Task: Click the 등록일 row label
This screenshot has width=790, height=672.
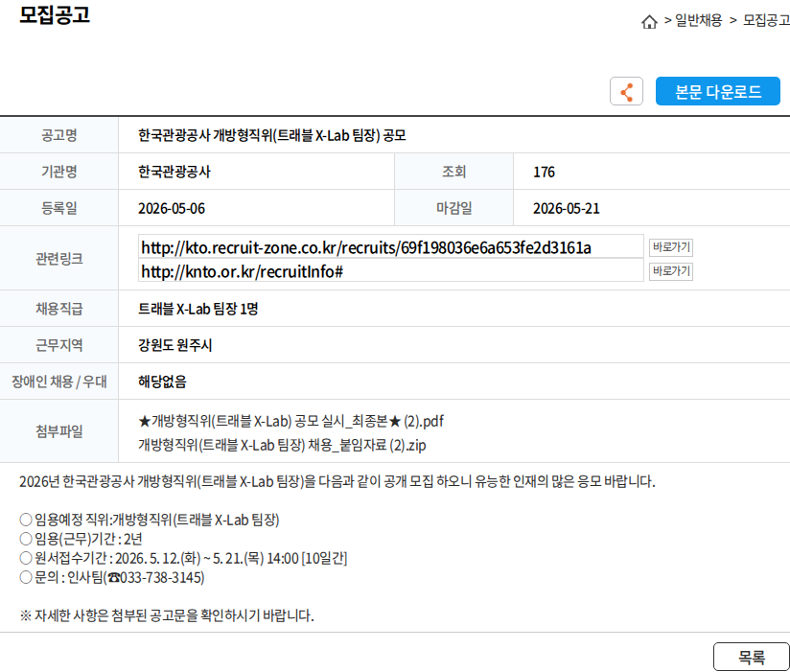Action: pos(58,208)
